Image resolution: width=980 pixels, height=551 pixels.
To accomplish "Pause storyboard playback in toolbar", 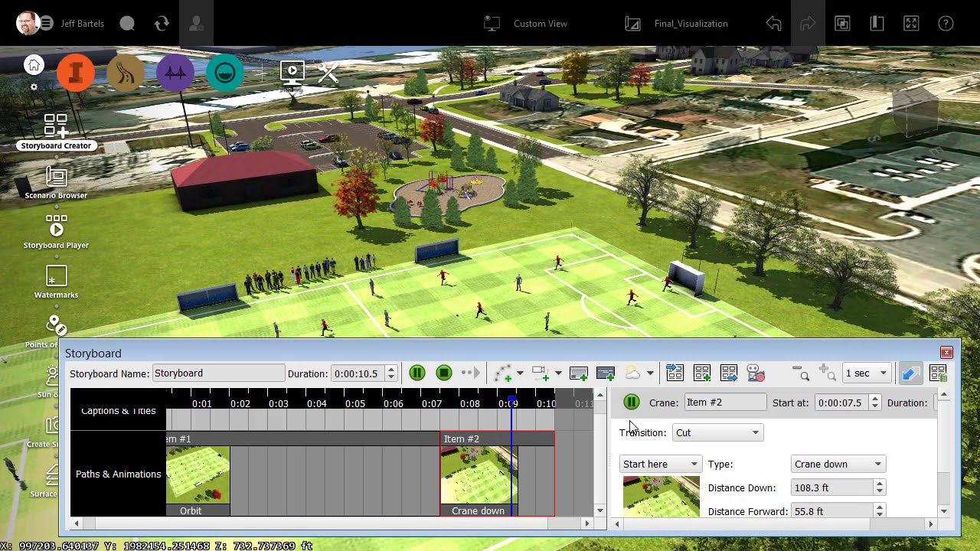I will [x=417, y=373].
